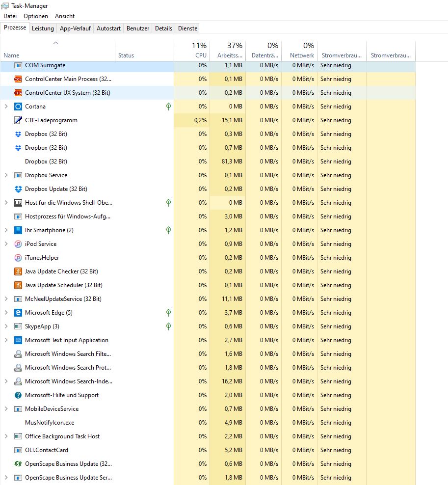Click the Task-Manager title bar icon
The width and height of the screenshot is (448, 485).
click(x=5, y=6)
